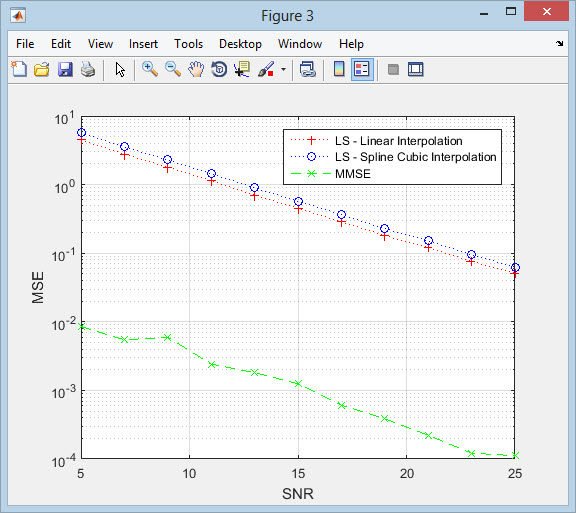Activate the Zoom In magnifier tool

pyautogui.click(x=150, y=69)
